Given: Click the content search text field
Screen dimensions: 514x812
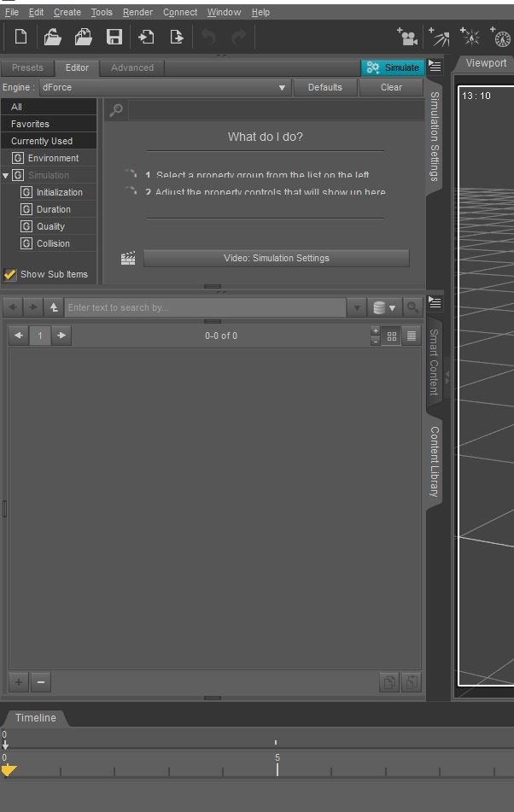Looking at the screenshot, I should pyautogui.click(x=205, y=307).
